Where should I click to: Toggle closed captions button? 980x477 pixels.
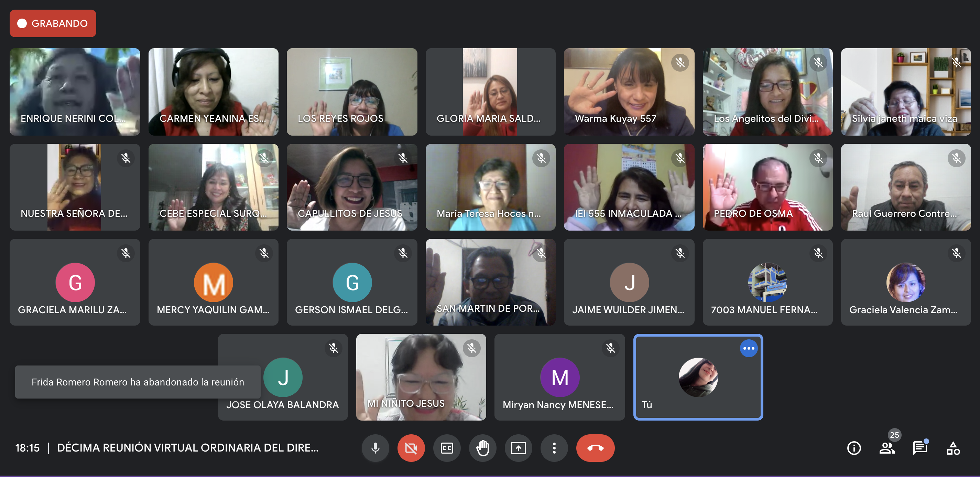(447, 448)
